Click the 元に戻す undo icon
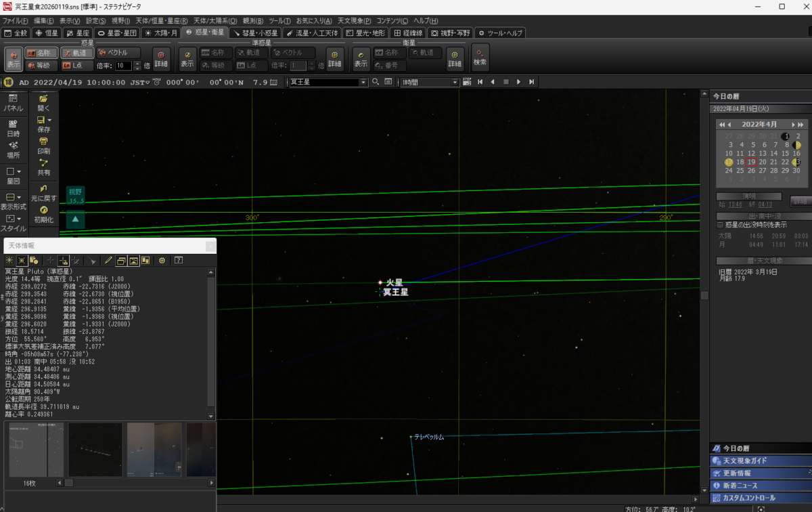 tap(43, 193)
